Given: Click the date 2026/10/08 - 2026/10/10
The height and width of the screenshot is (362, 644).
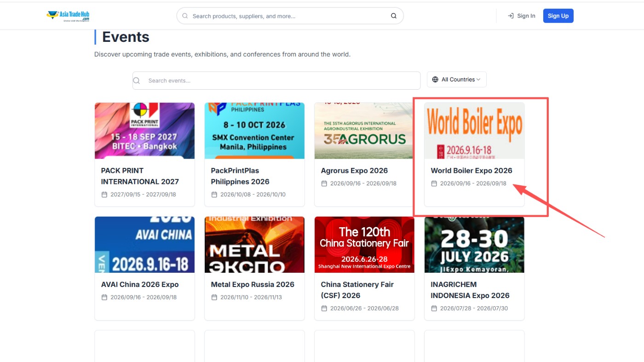Looking at the screenshot, I should pos(253,195).
